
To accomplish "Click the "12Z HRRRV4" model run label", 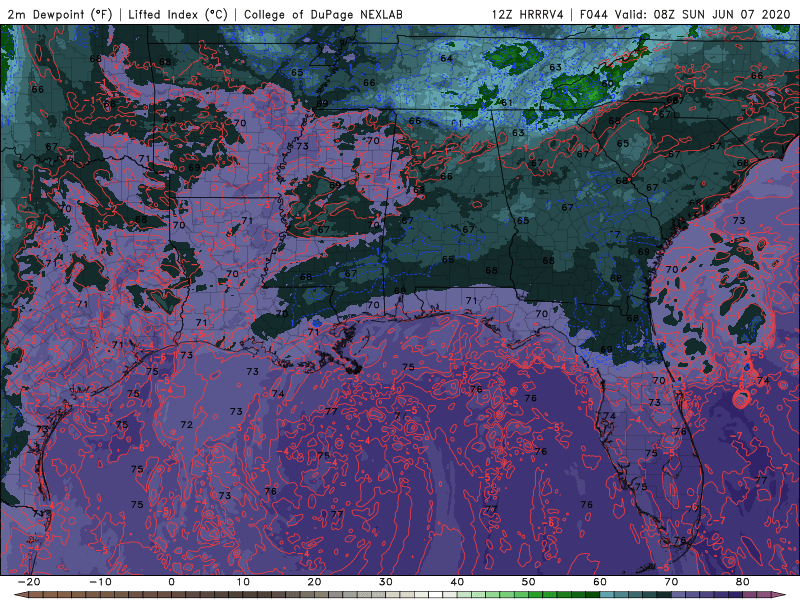I will [528, 14].
